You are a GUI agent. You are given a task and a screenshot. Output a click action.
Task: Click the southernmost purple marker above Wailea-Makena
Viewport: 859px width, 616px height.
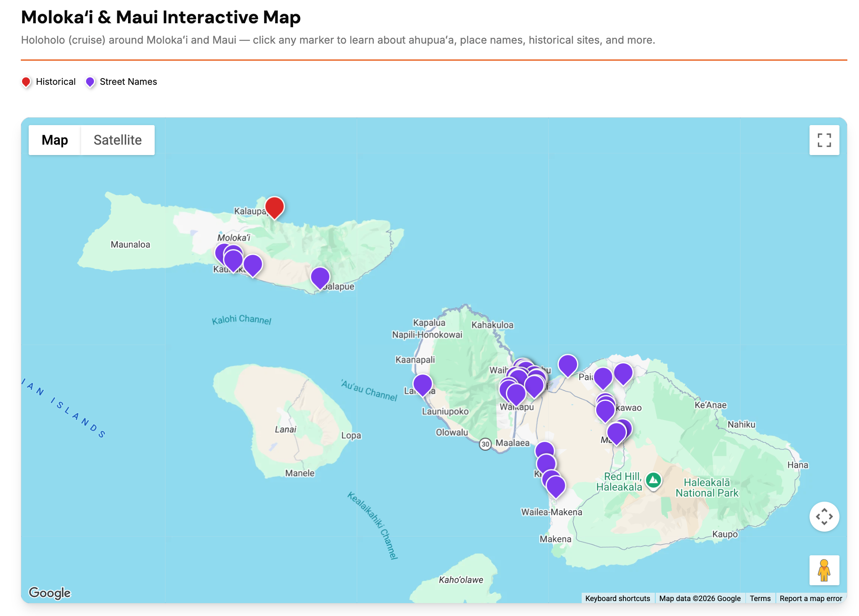coord(556,486)
